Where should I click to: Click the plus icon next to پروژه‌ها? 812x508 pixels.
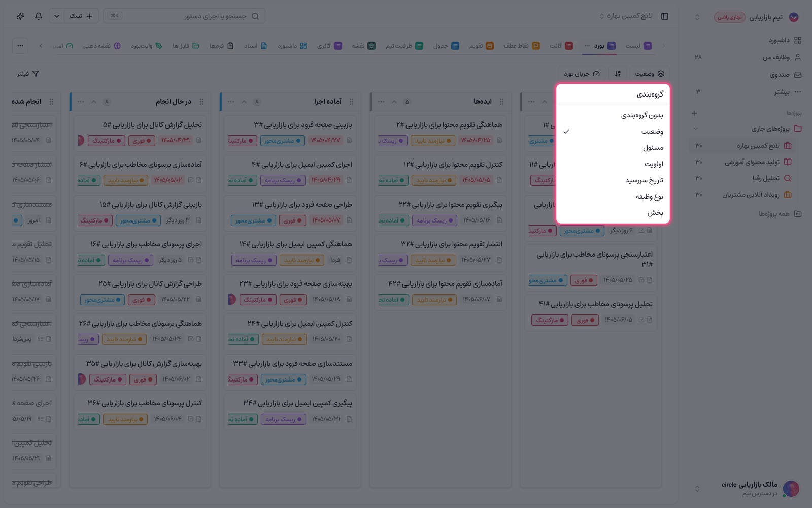click(694, 113)
